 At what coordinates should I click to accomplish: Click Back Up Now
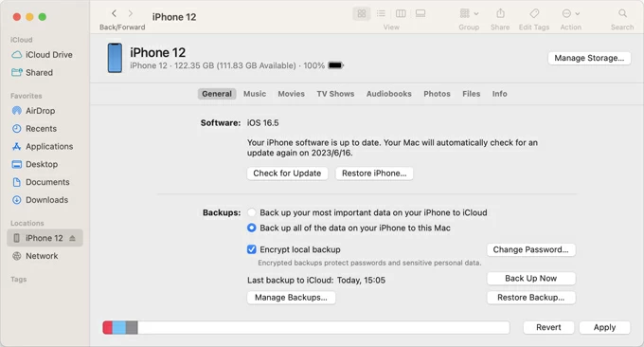[x=530, y=279]
